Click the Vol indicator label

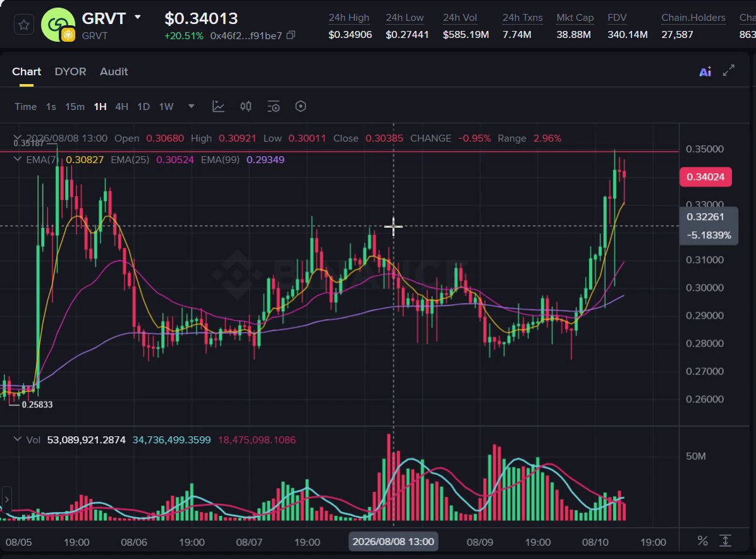pyautogui.click(x=34, y=440)
